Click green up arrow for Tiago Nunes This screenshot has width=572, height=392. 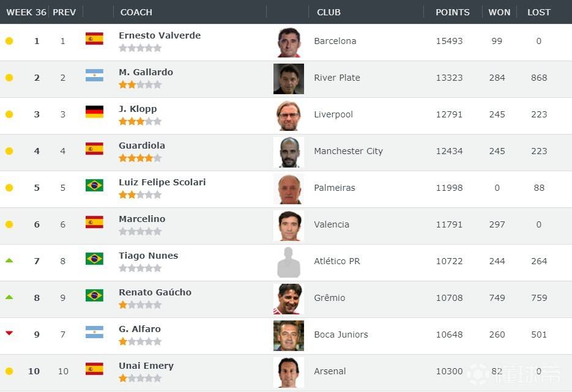click(9, 261)
